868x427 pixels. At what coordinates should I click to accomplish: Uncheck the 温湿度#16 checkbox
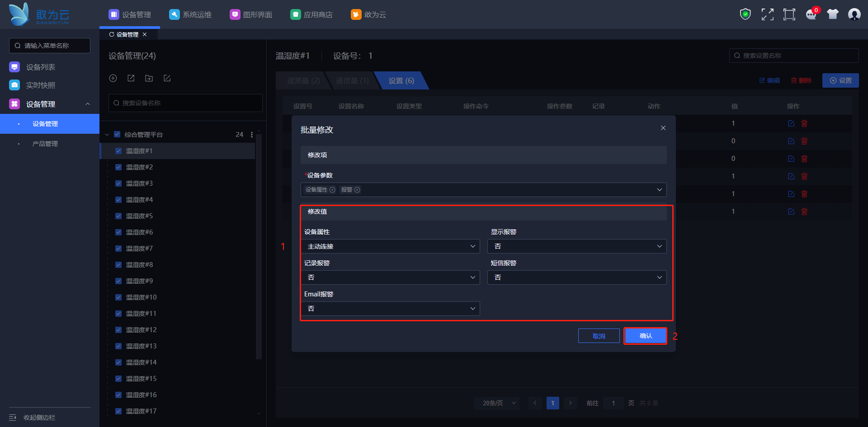[x=118, y=395]
